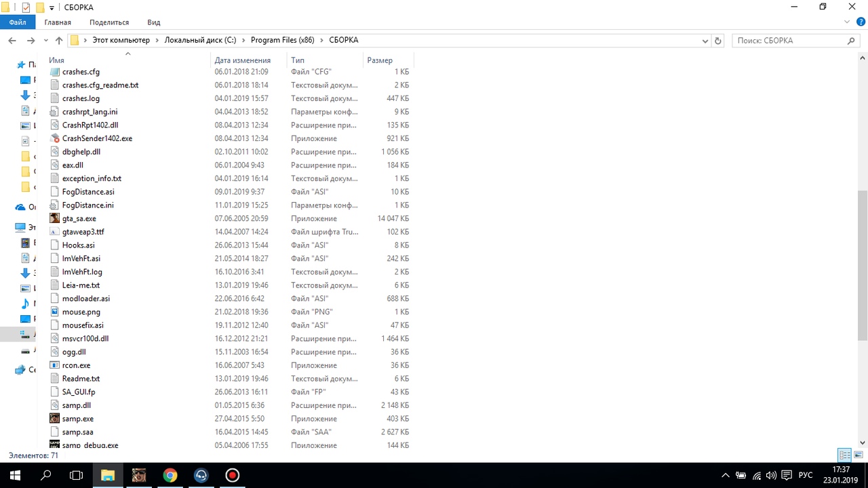Image resolution: width=868 pixels, height=488 pixels.
Task: Open the Quick Access Toolbar customize dropdown
Action: (x=52, y=8)
